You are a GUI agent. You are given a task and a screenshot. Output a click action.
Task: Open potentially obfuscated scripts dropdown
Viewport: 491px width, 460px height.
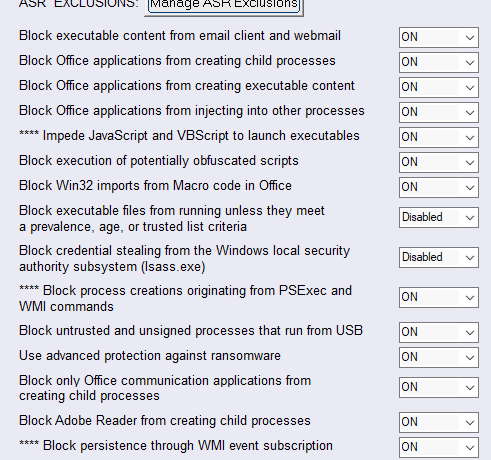pos(439,162)
